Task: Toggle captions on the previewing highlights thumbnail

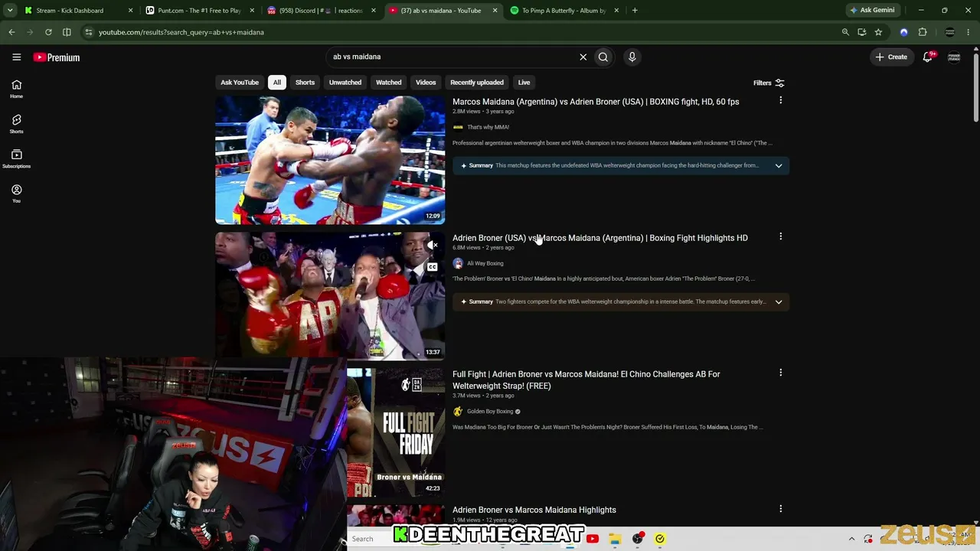Action: (433, 267)
